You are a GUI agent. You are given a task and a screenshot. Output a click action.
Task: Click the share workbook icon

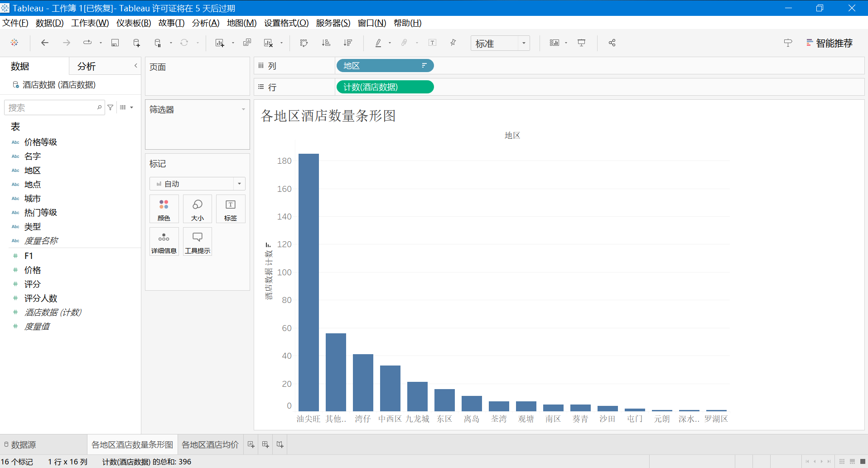[612, 43]
